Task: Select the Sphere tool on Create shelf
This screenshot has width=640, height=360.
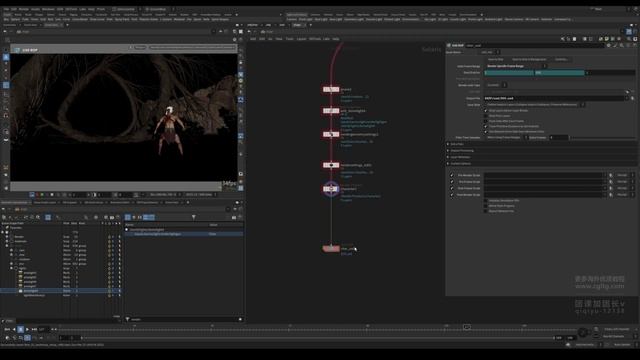Action: pyautogui.click(x=15, y=19)
